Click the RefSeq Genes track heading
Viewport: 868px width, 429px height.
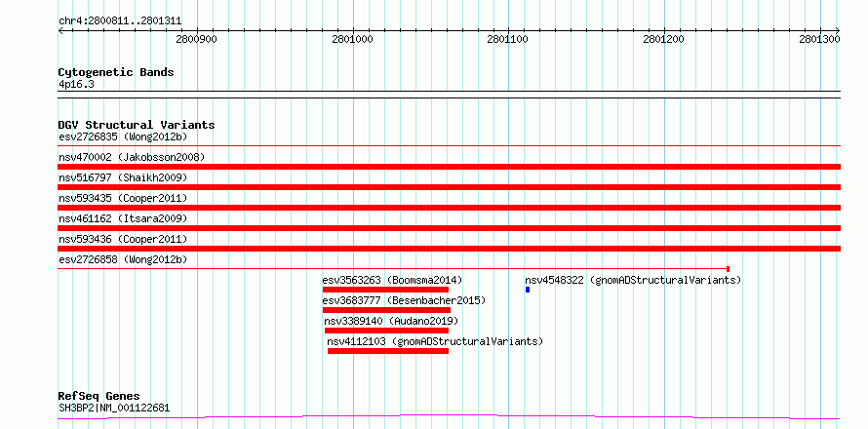click(99, 397)
